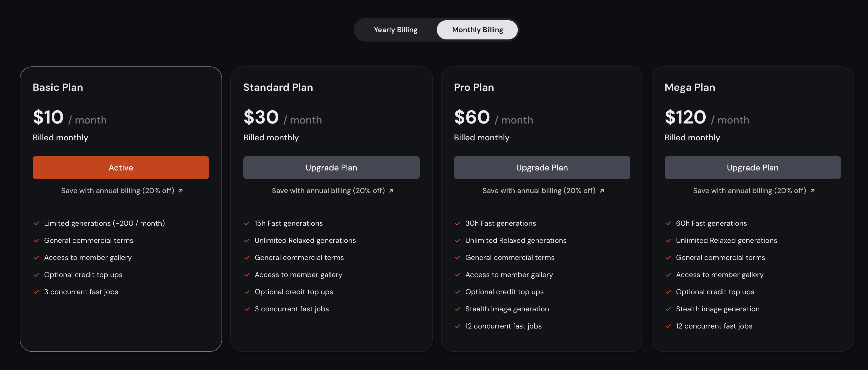The height and width of the screenshot is (370, 868).
Task: Click the arrow icon beside Mega Plan annual savings
Action: pyautogui.click(x=812, y=191)
